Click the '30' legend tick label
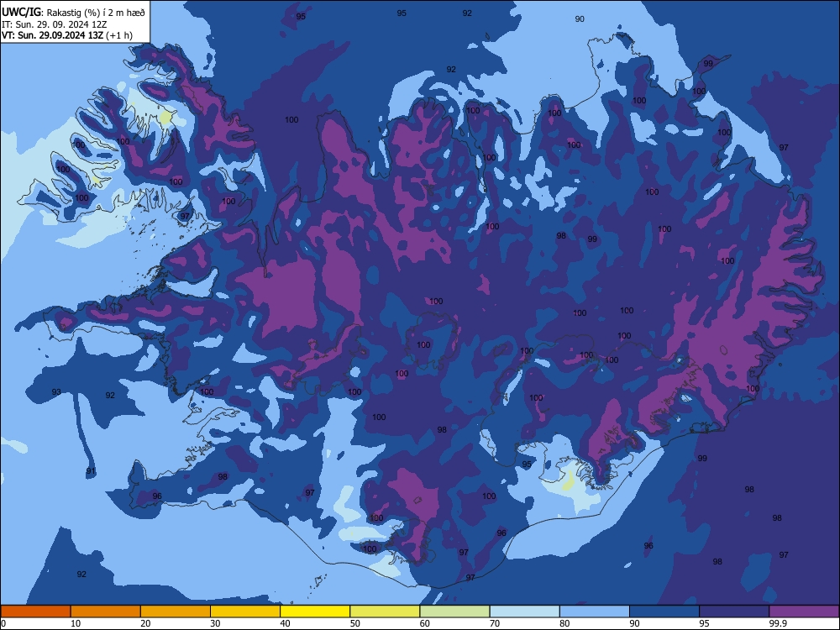The width and height of the screenshot is (840, 630). coord(215,623)
